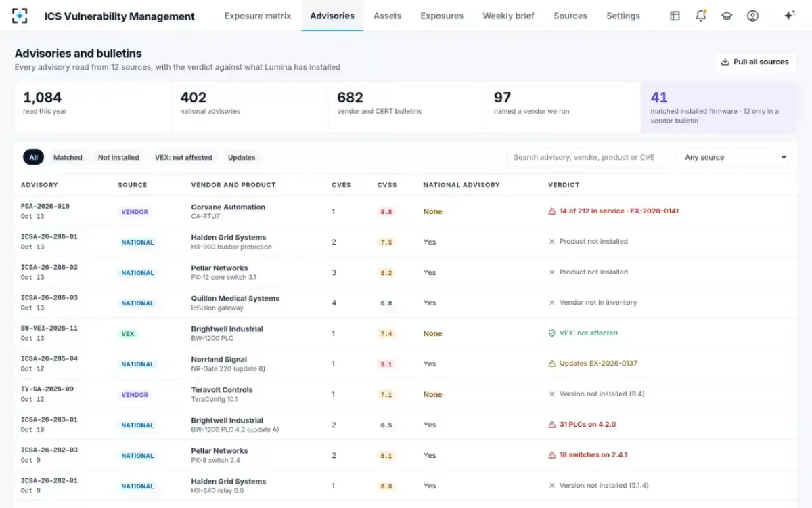The image size is (812, 508).
Task: Select the 41 matched installed firmware card
Action: 719,108
